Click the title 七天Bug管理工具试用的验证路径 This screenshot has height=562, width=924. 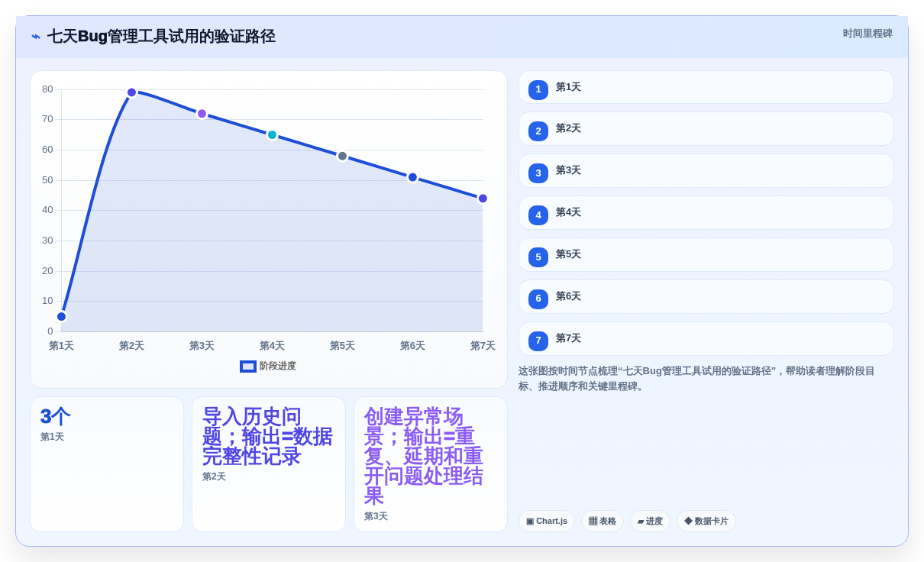161,37
